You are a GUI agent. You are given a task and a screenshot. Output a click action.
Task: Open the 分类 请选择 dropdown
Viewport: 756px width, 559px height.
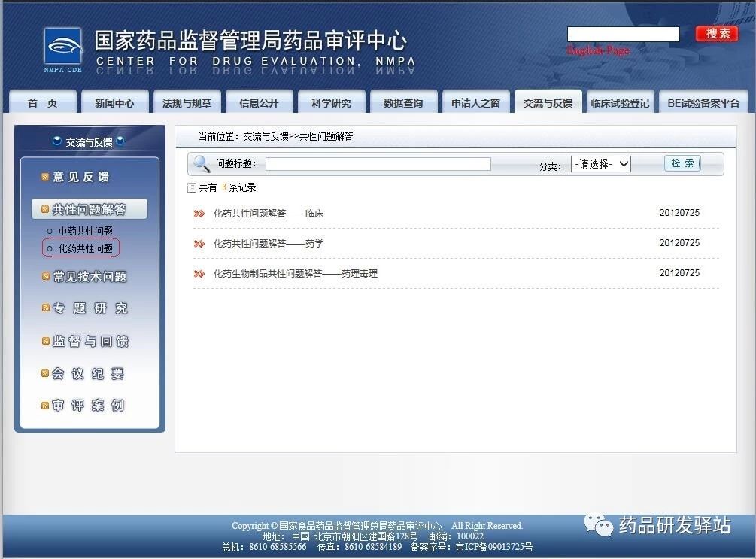pos(601,164)
